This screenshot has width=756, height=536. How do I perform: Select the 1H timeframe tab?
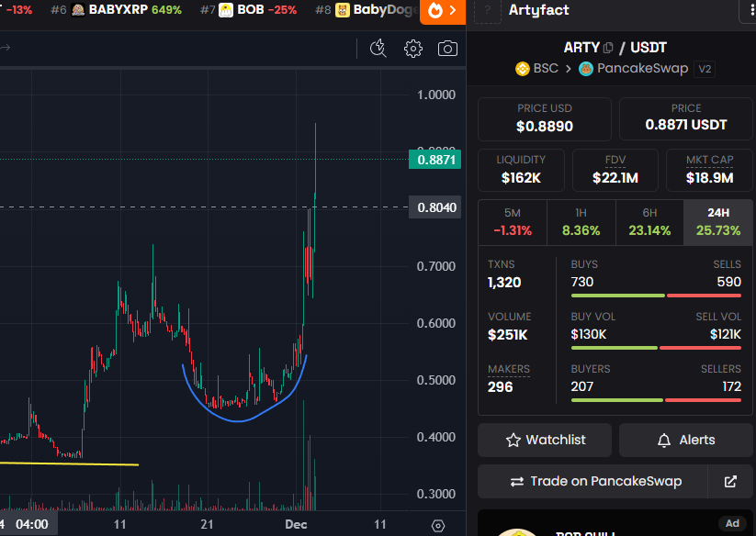[581, 222]
